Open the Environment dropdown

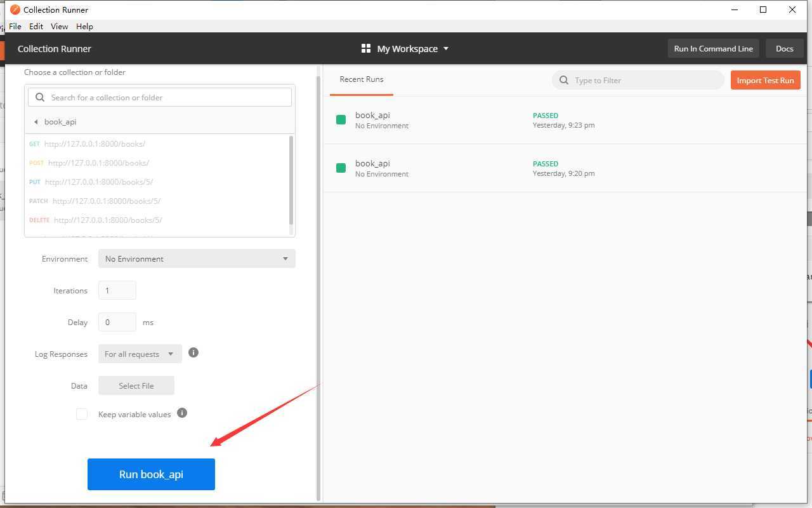tap(197, 258)
